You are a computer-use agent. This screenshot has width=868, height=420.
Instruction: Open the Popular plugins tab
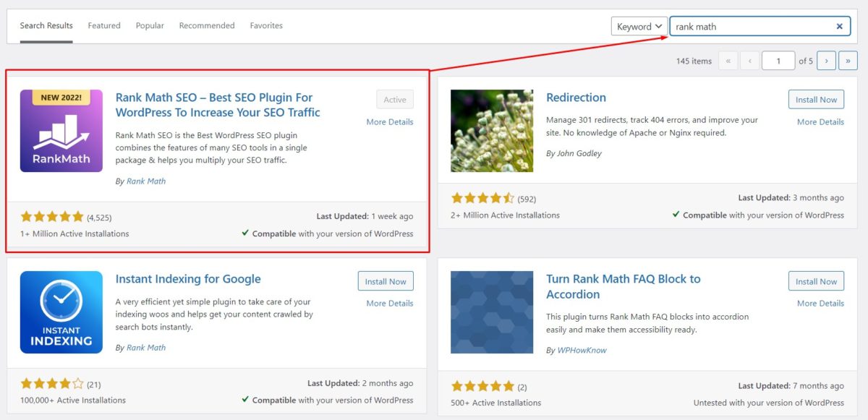click(x=150, y=25)
